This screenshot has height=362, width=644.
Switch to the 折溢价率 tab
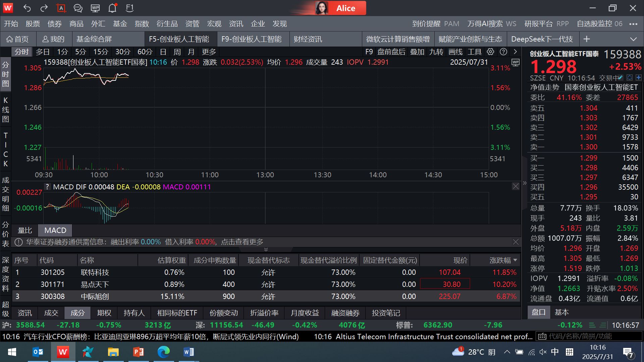click(x=264, y=313)
